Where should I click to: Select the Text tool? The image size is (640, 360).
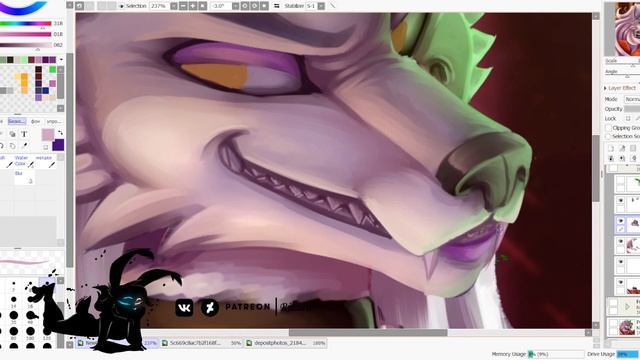(x=24, y=134)
